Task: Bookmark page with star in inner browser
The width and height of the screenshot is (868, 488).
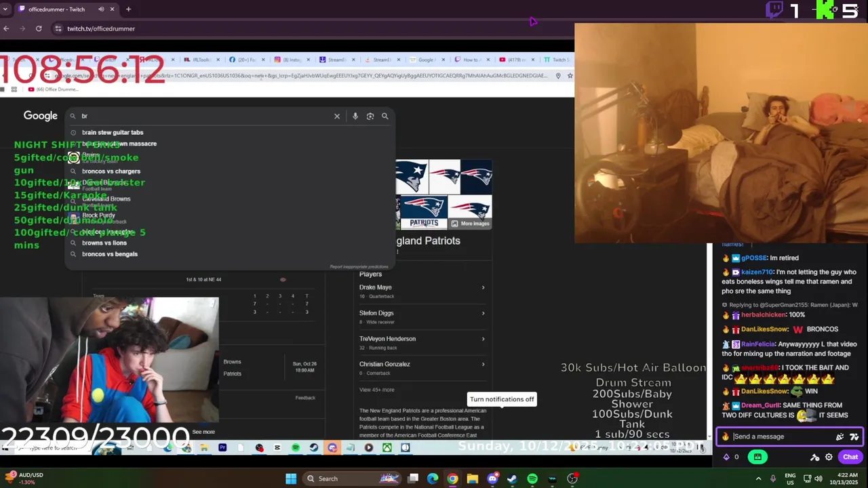Action: (570, 76)
